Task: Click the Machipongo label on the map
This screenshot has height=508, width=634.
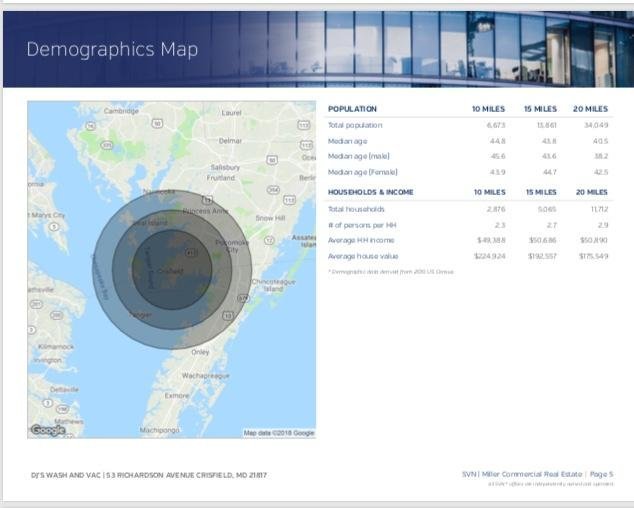Action: click(x=158, y=430)
